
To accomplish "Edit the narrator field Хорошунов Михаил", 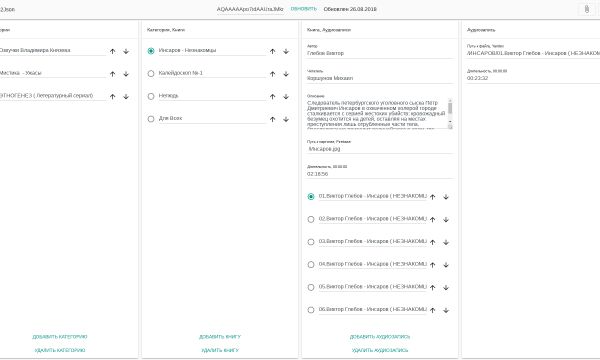I will point(380,78).
